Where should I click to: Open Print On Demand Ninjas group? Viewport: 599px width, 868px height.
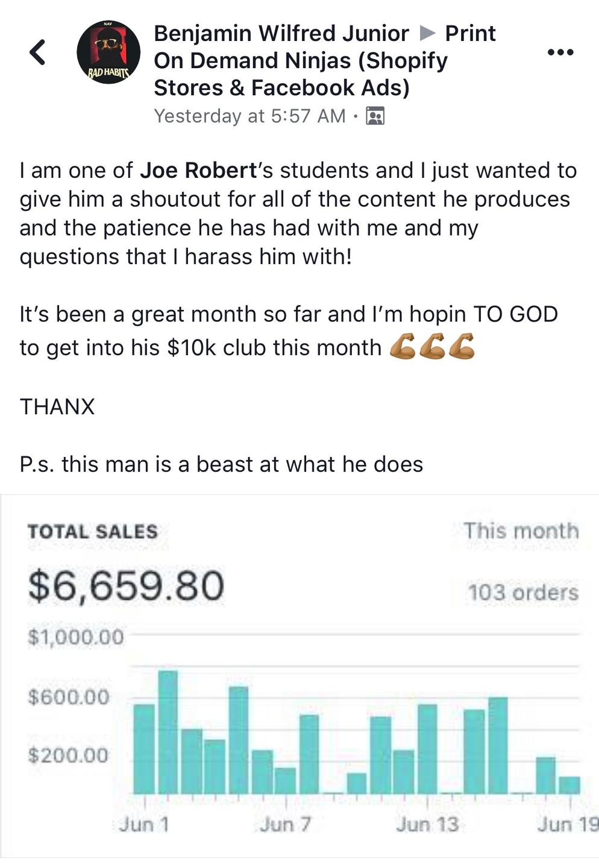click(325, 60)
